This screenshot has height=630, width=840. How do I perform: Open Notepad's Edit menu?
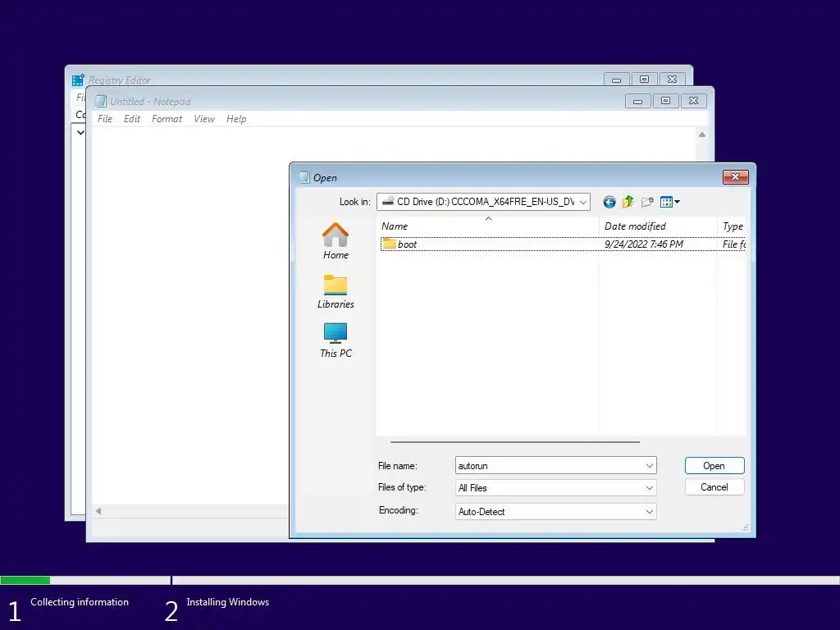[x=132, y=119]
